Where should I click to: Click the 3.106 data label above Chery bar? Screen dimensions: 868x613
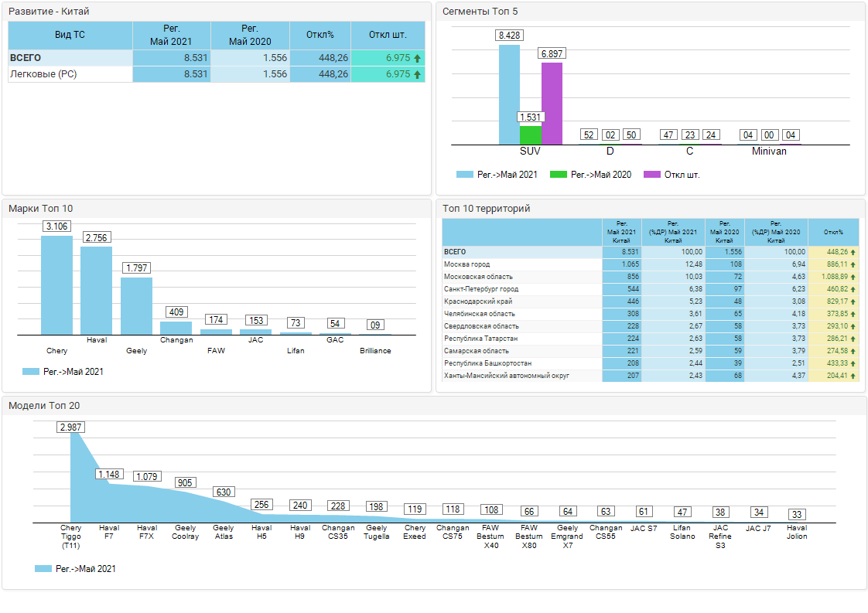tap(57, 226)
